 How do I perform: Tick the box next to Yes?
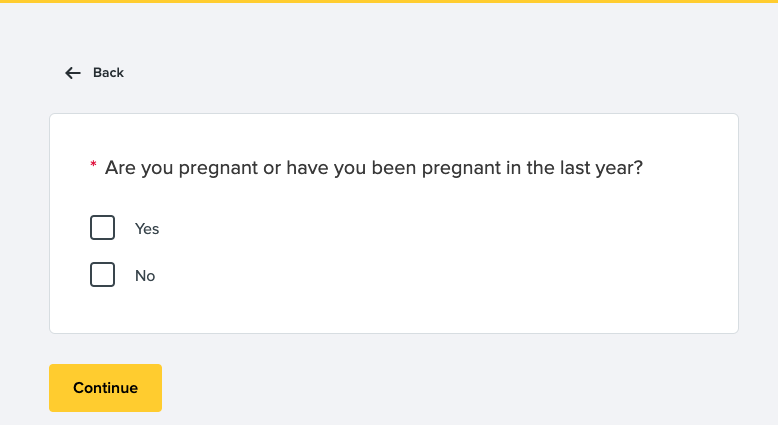tap(103, 228)
